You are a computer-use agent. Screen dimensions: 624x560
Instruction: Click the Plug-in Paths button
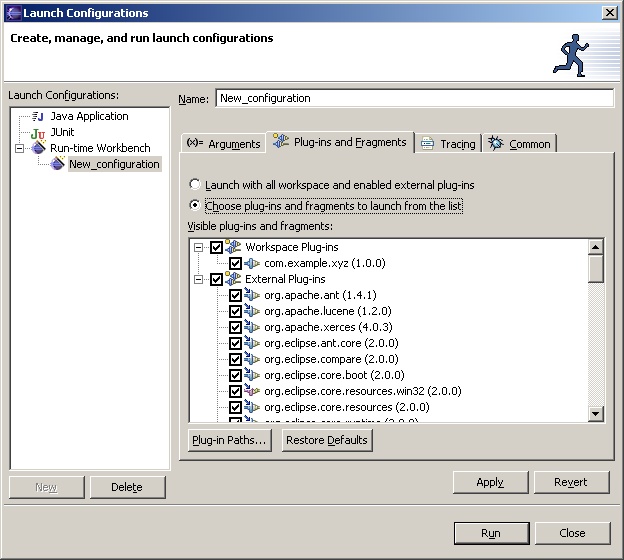pos(229,440)
